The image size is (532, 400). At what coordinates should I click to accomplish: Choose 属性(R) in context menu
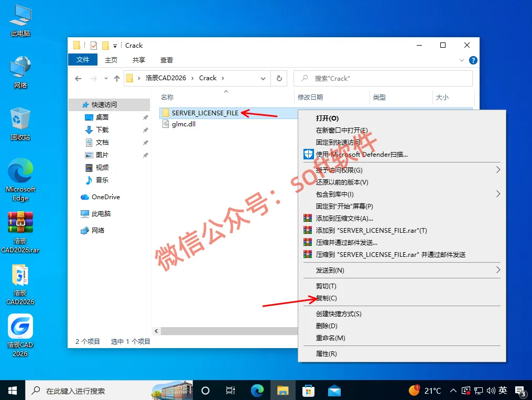(x=401, y=354)
